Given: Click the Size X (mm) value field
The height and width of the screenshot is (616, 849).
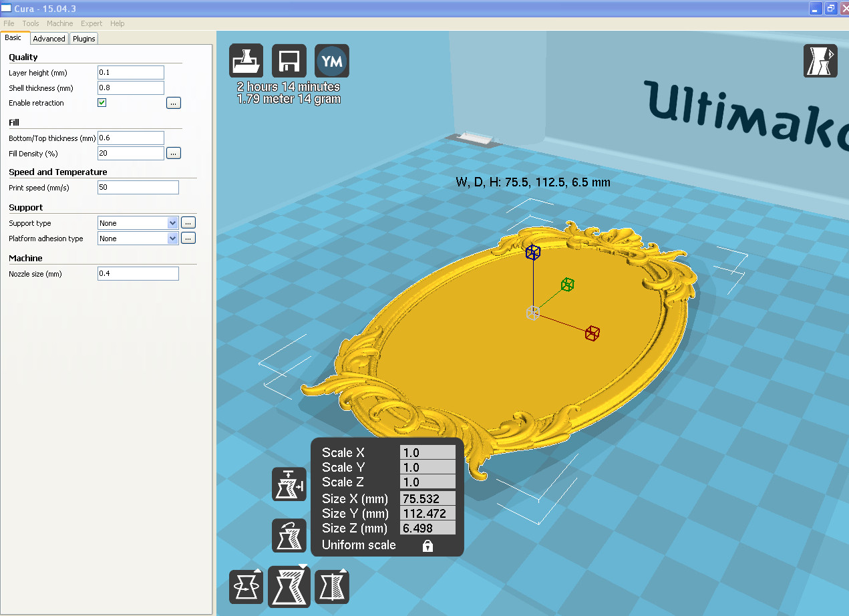Looking at the screenshot, I should pyautogui.click(x=428, y=498).
